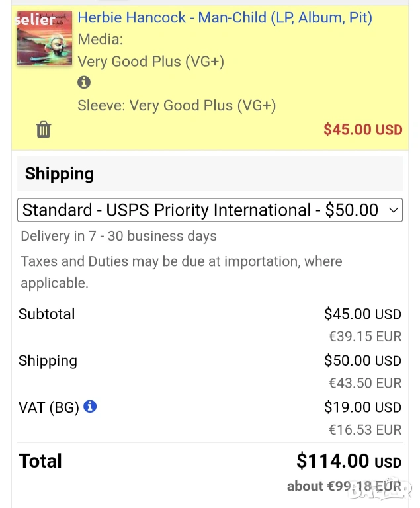Click the $114.00 USD total amount
This screenshot has width=420, height=508.
(349, 460)
